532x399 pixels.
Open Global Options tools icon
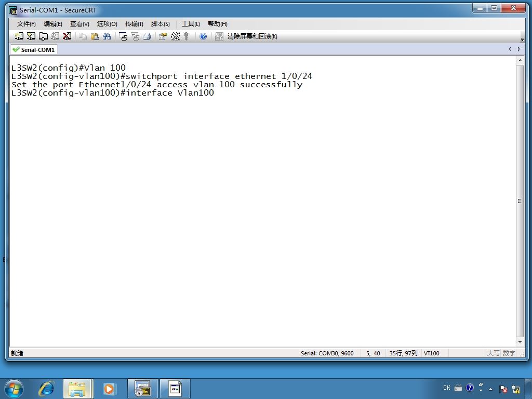click(x=175, y=36)
